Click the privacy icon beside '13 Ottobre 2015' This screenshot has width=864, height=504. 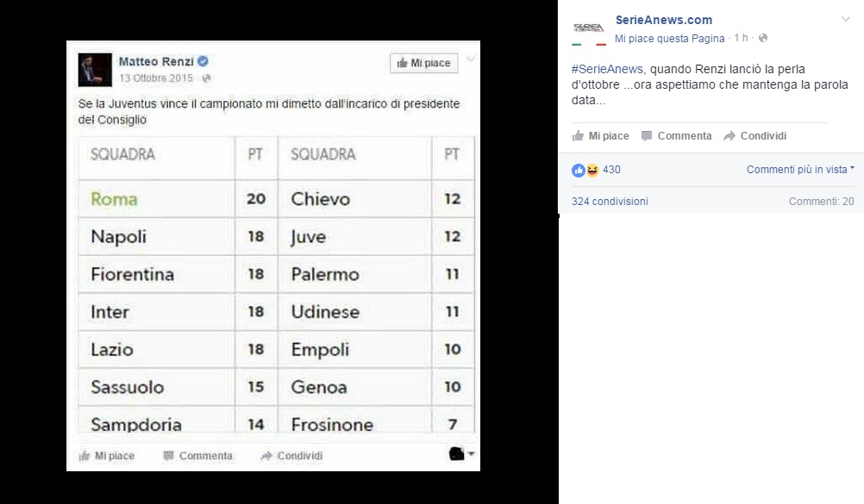point(206,78)
